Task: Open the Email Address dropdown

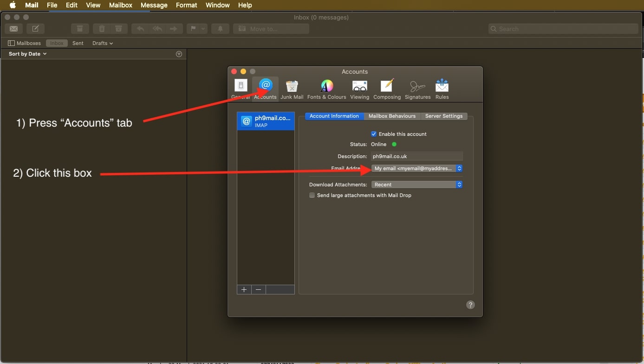Action: tap(416, 168)
